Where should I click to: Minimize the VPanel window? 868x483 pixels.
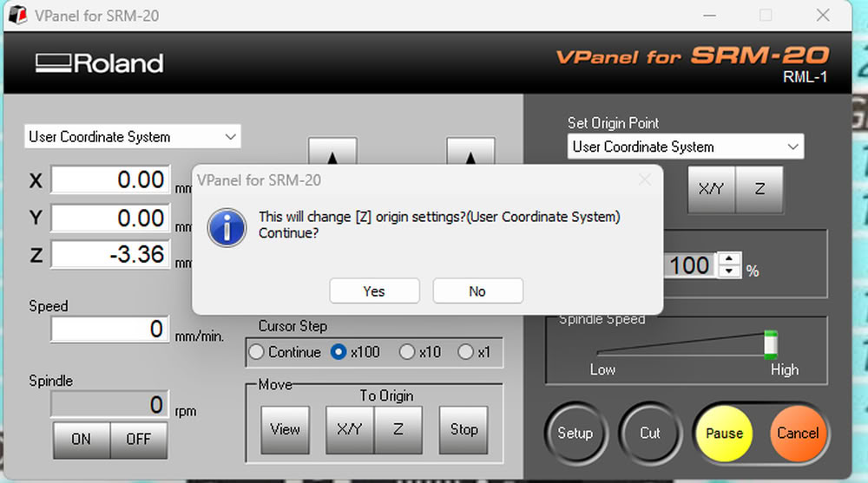[710, 16]
